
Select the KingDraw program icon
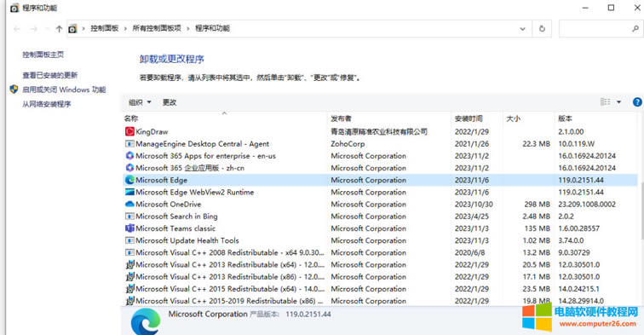click(x=129, y=131)
